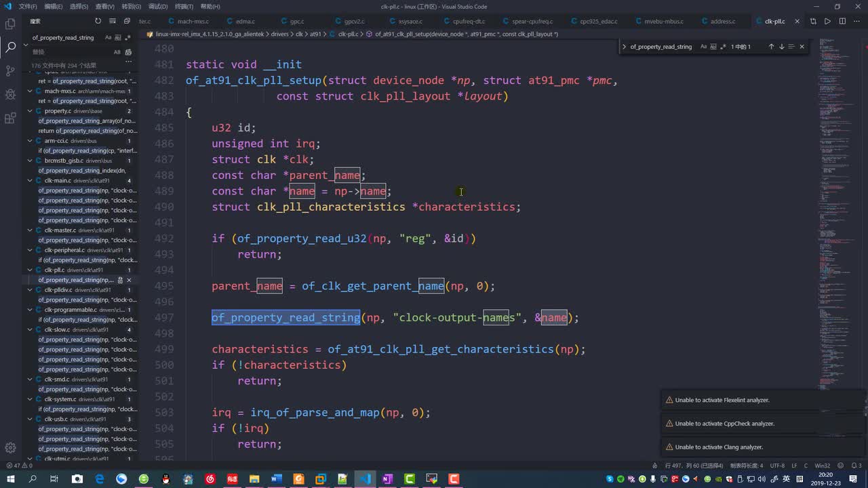Click drivers breadcrumb segment

click(279, 34)
